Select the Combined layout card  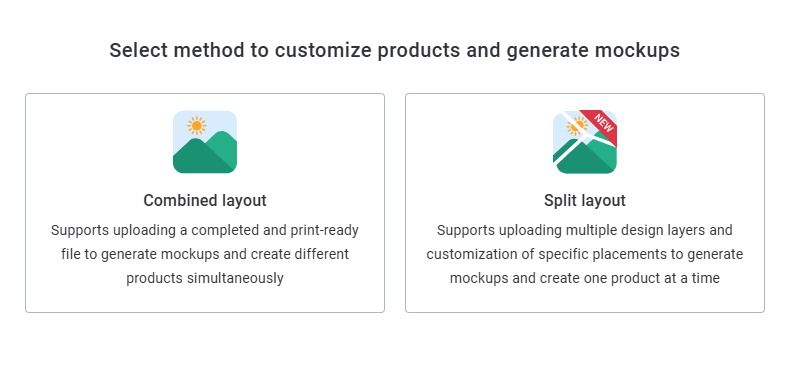(205, 203)
